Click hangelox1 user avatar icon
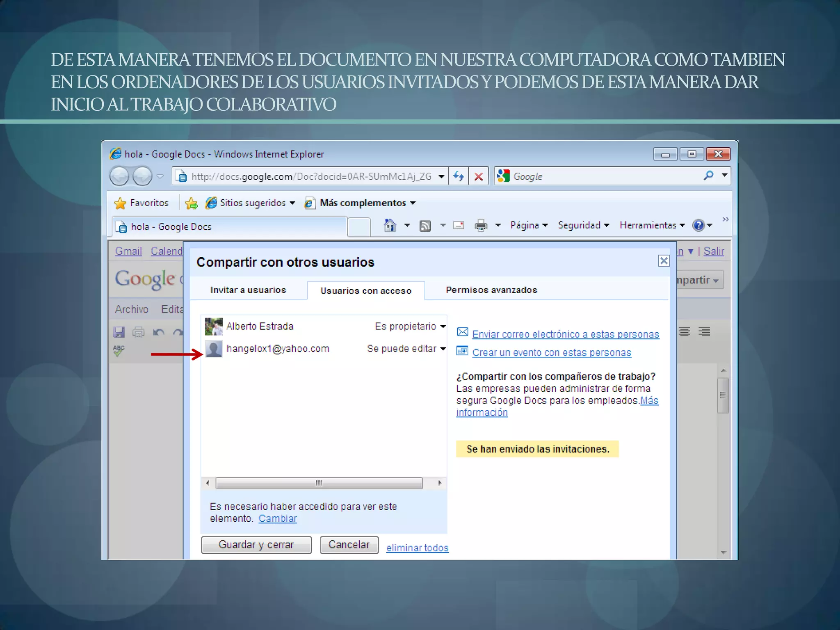 click(x=214, y=349)
